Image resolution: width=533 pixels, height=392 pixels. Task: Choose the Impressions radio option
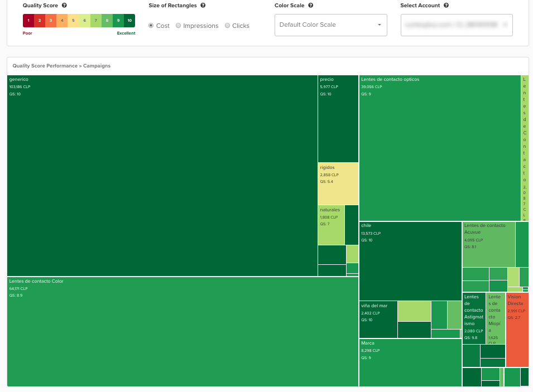point(178,26)
